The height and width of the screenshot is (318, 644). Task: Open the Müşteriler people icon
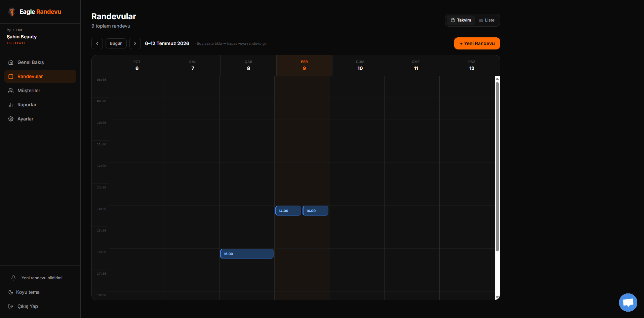point(11,91)
